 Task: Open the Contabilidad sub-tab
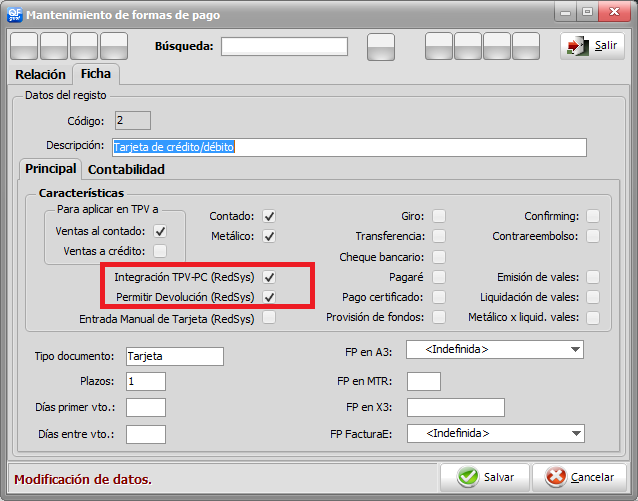[x=126, y=169]
